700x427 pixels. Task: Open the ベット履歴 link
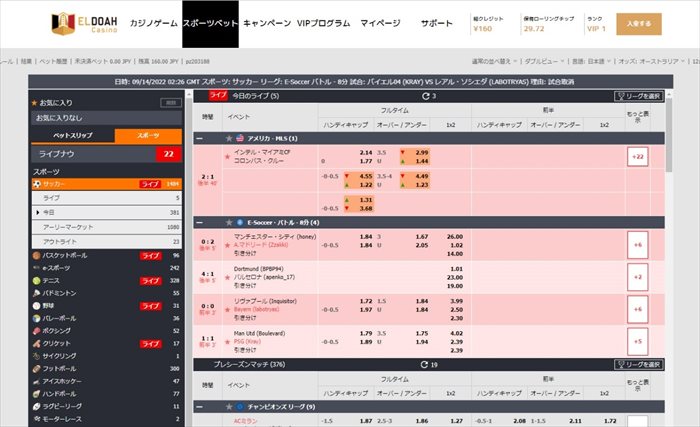click(x=53, y=61)
